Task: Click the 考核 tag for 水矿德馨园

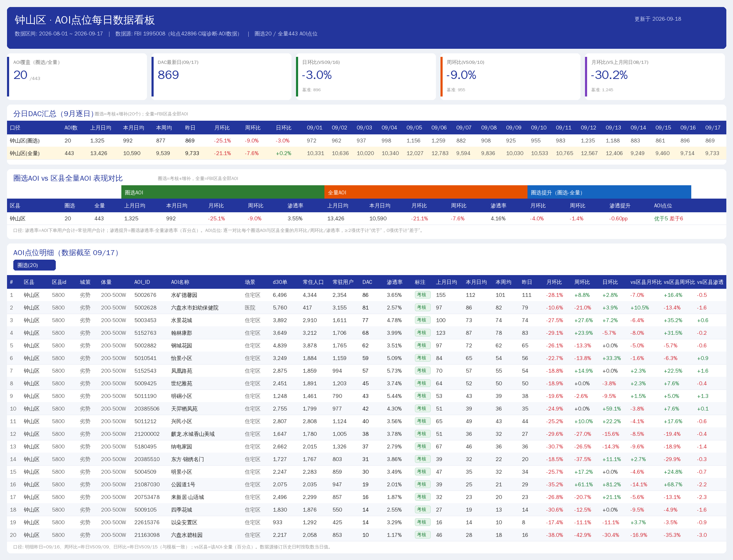Action: (422, 295)
